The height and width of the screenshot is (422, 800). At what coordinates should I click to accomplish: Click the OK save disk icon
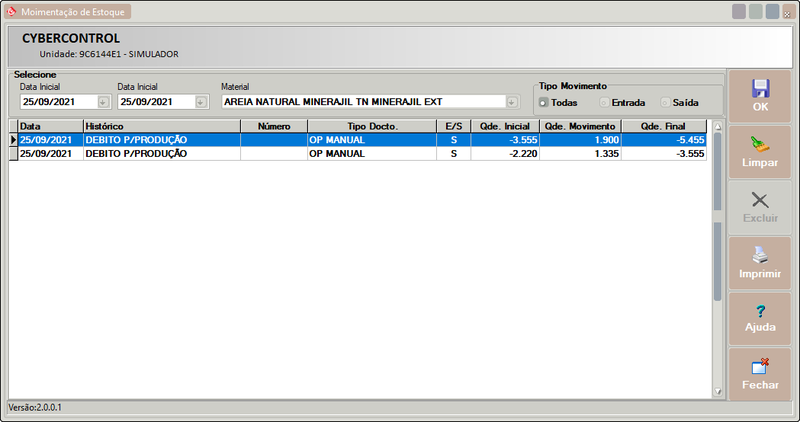[759, 88]
